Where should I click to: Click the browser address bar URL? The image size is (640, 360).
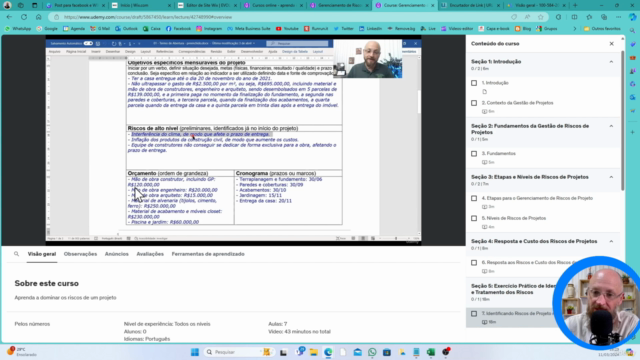[148, 17]
